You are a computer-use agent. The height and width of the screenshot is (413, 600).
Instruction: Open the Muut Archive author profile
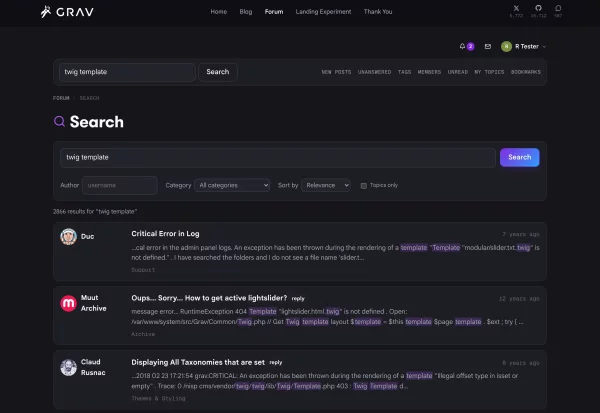pyautogui.click(x=93, y=303)
